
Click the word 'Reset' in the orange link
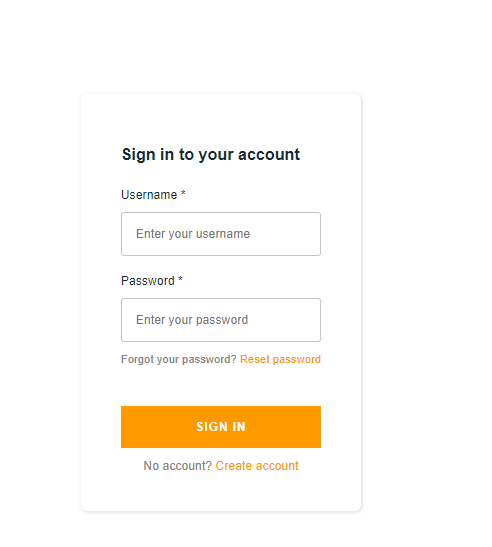point(255,359)
